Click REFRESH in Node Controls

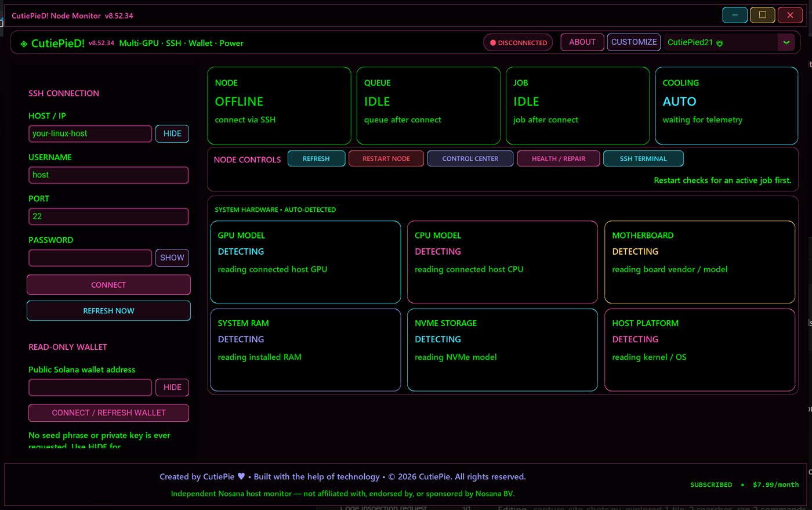(316, 158)
